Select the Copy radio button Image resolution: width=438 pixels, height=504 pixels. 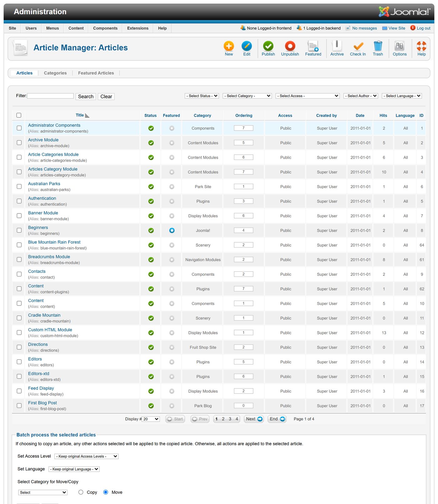click(x=81, y=492)
